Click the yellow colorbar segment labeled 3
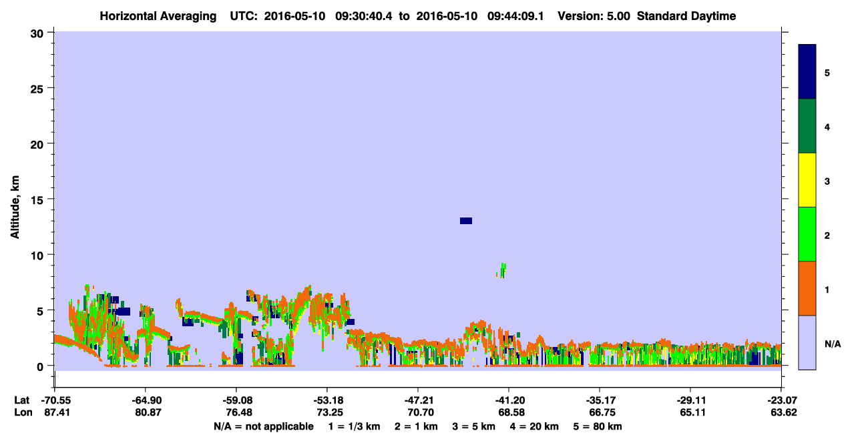 [807, 180]
